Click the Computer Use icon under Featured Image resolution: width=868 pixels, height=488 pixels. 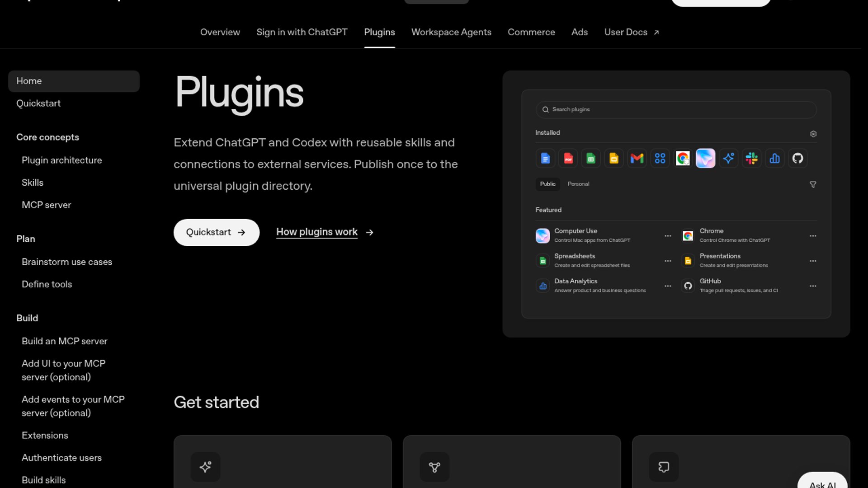(542, 236)
